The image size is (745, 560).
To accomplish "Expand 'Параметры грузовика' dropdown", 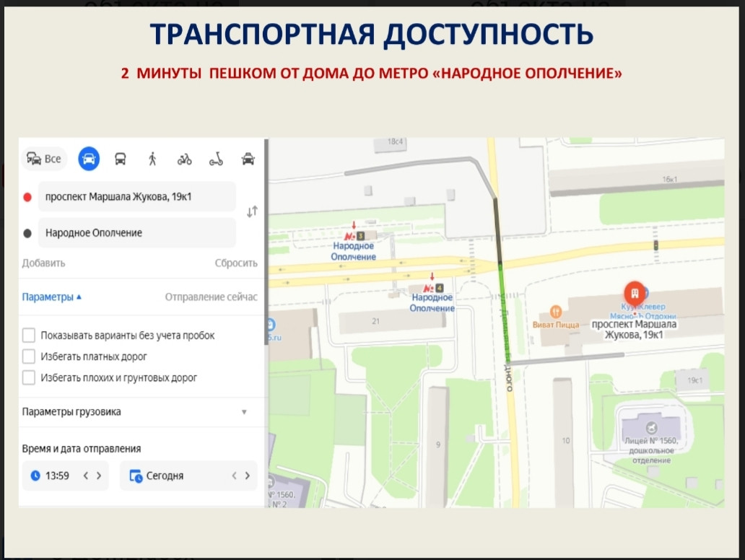I will click(244, 412).
